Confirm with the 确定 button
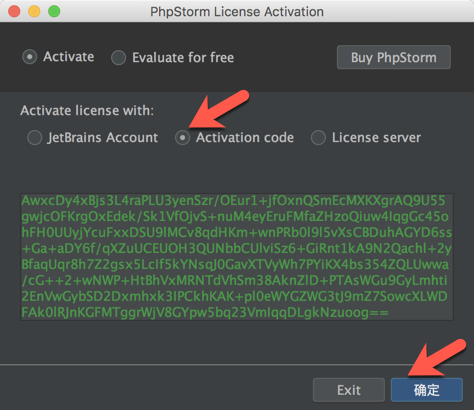 pos(427,390)
